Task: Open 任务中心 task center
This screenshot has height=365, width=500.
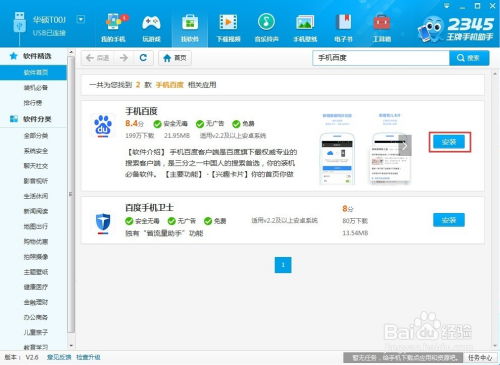Action: 480,358
